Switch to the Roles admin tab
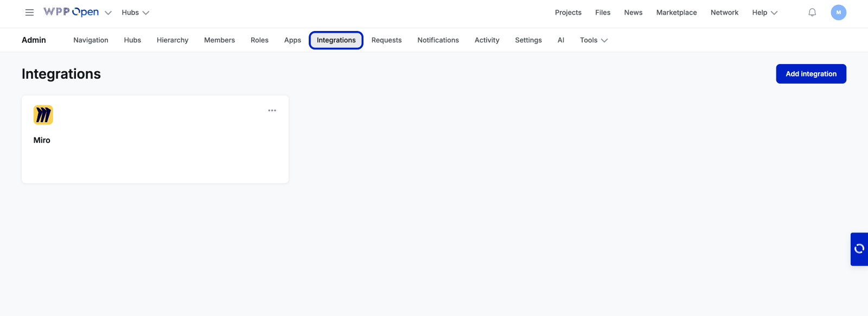Viewport: 868px width, 316px height. click(259, 40)
